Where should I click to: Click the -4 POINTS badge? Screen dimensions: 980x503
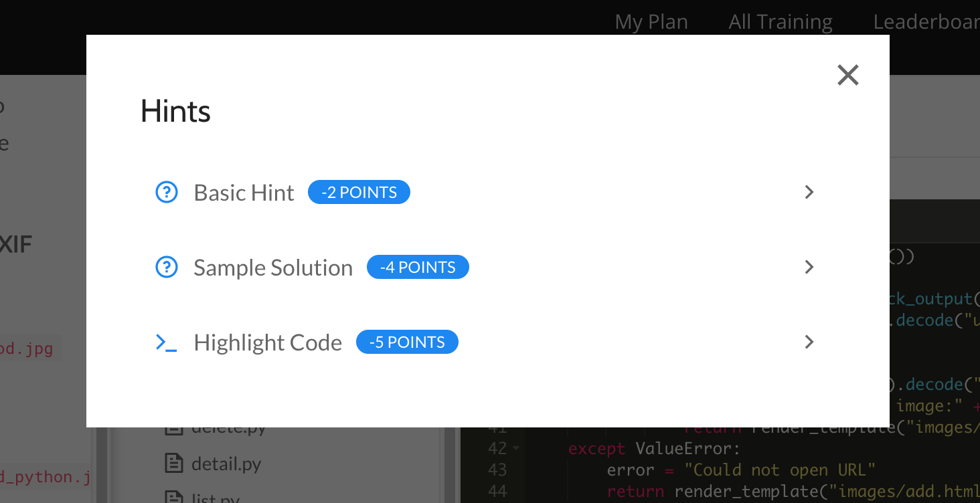click(x=418, y=268)
